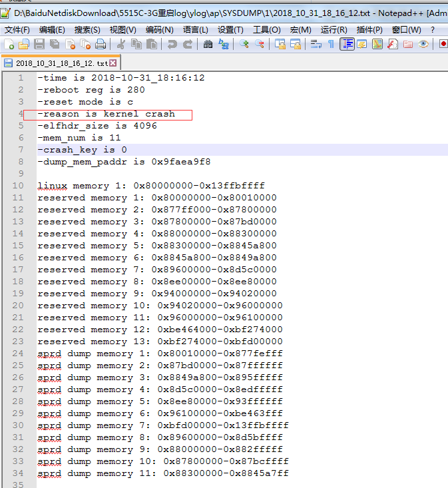Image resolution: width=448 pixels, height=488 pixels.
Task: Click the Zoom Out magnifier icon
Action: tap(260, 44)
